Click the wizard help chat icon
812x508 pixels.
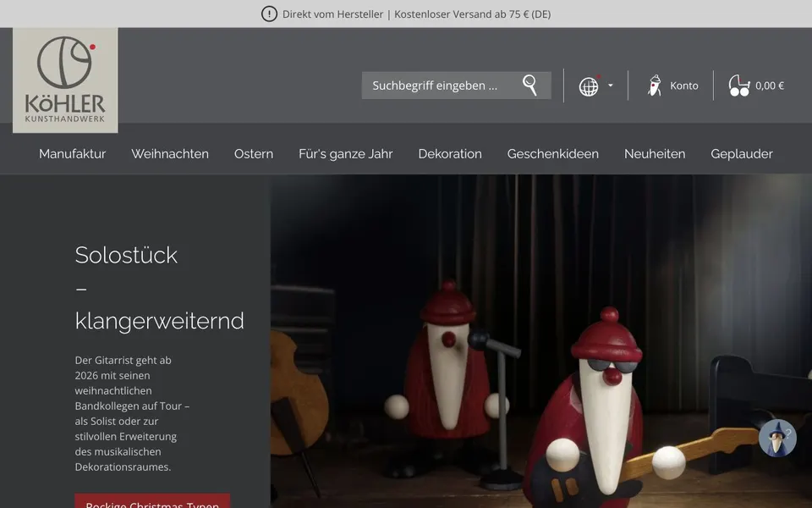[777, 439]
